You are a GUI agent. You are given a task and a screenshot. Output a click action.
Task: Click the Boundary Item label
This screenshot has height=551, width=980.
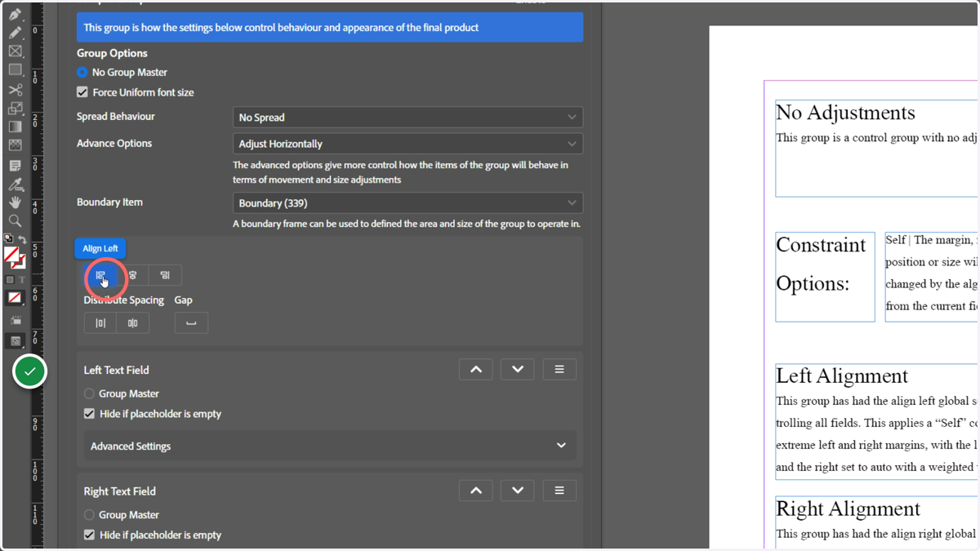109,202
